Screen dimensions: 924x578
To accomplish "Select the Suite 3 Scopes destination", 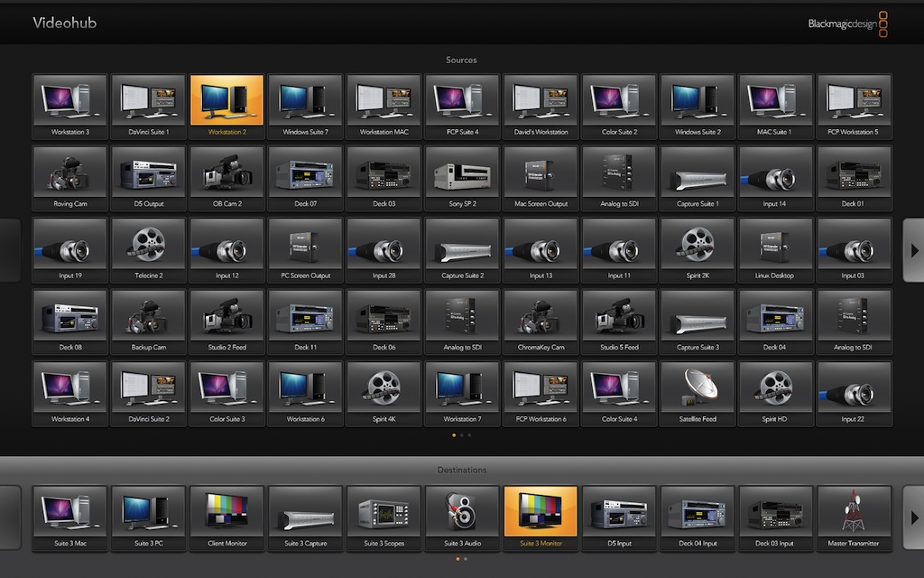I will tap(383, 517).
